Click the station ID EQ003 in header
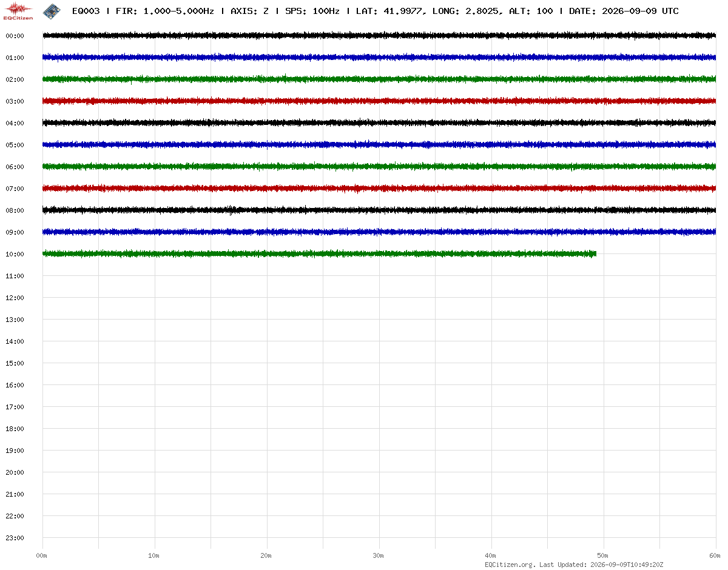The image size is (728, 570). [x=86, y=11]
